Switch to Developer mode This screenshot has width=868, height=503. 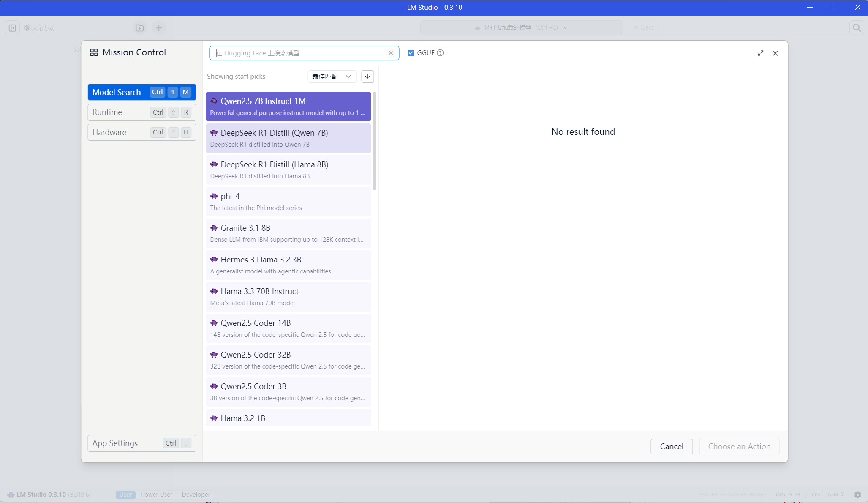click(x=196, y=495)
